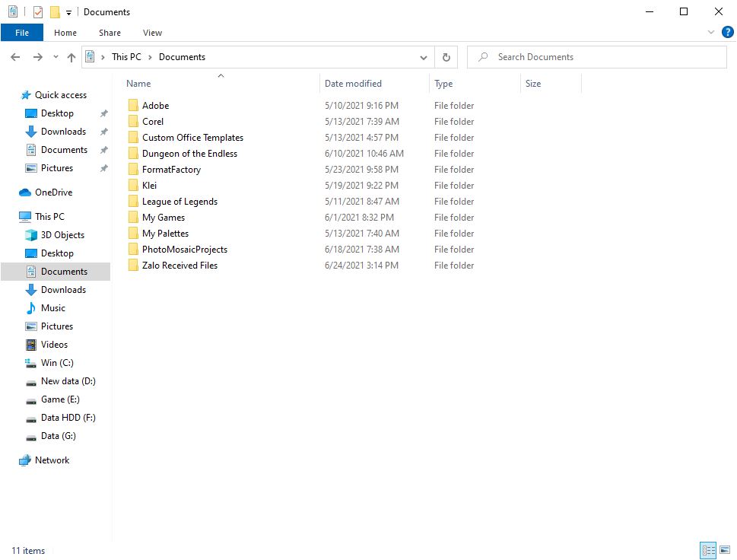Image resolution: width=737 pixels, height=560 pixels.
Task: Open the Help question mark icon
Action: [x=727, y=33]
